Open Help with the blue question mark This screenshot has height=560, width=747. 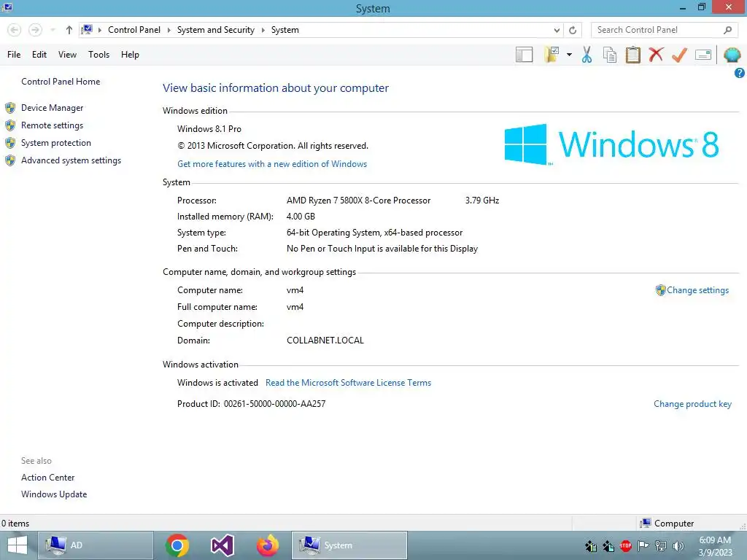[740, 73]
